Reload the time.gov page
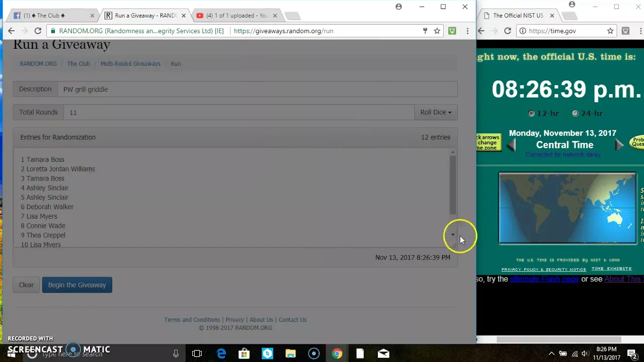This screenshot has width=644, height=362. click(508, 31)
